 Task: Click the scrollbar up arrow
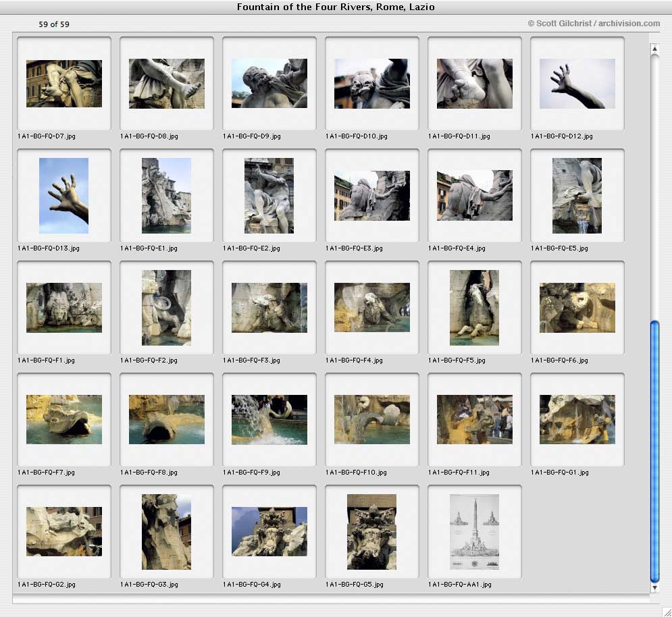654,49
